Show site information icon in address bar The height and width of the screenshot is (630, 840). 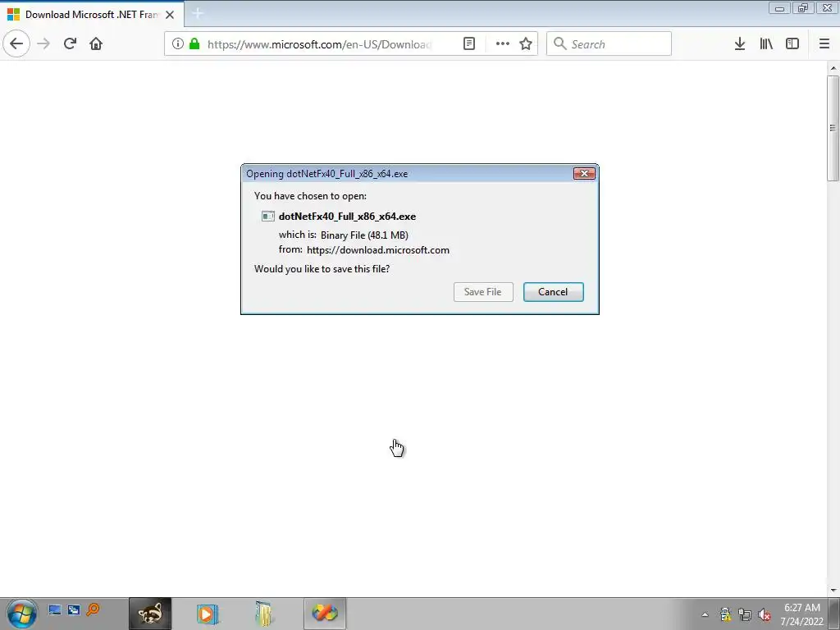pos(178,44)
